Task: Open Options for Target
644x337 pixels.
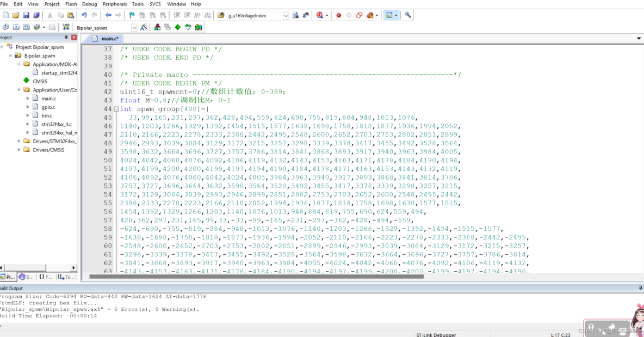Action: point(144,26)
